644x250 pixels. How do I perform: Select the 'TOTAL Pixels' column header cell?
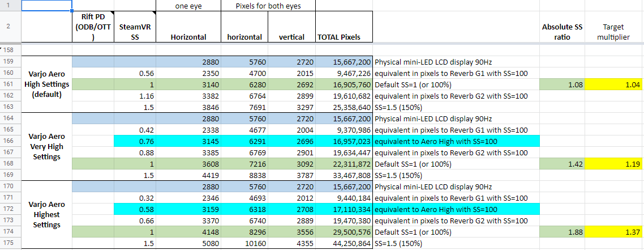(x=344, y=26)
